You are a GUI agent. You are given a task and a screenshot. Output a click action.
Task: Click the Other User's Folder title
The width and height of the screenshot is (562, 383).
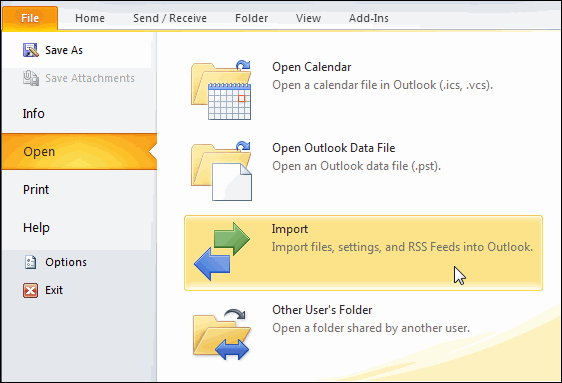[x=322, y=310]
